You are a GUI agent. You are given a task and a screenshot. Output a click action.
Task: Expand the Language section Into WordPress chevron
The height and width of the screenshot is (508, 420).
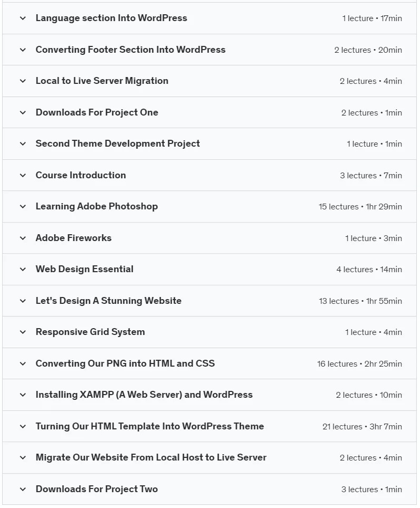23,18
